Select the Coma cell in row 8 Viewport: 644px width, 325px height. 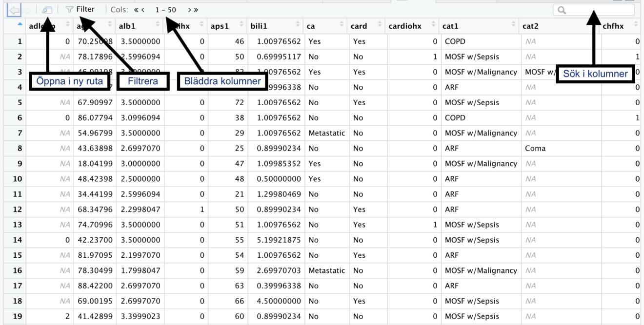pos(535,148)
